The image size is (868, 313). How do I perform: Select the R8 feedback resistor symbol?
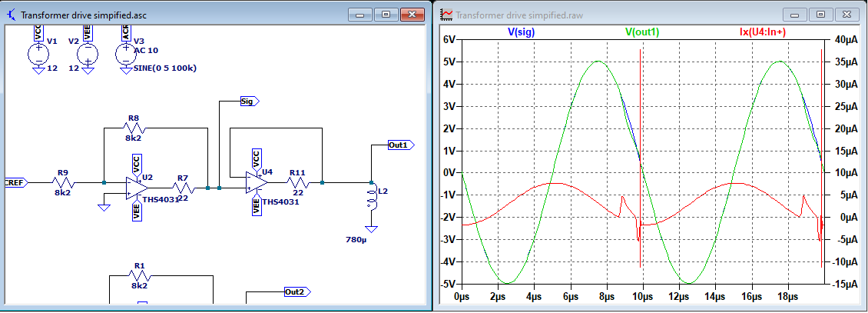[x=134, y=128]
